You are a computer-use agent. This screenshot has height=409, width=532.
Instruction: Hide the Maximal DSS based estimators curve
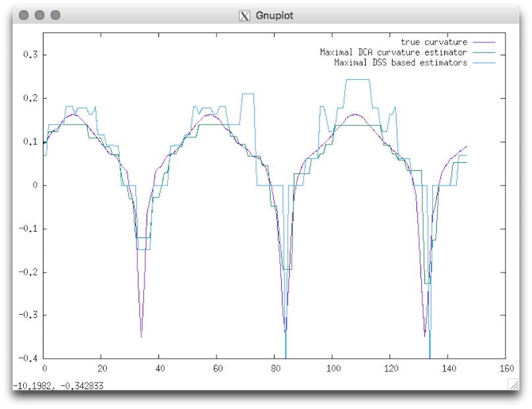pos(401,63)
